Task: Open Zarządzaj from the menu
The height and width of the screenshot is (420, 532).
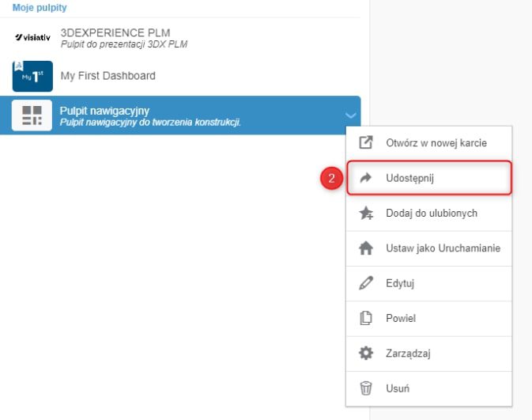Action: (x=429, y=354)
